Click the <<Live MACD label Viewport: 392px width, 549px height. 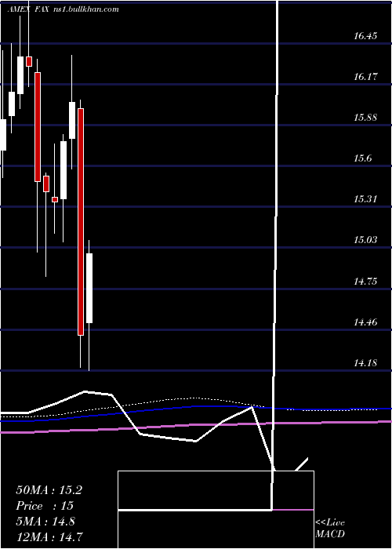(x=330, y=528)
